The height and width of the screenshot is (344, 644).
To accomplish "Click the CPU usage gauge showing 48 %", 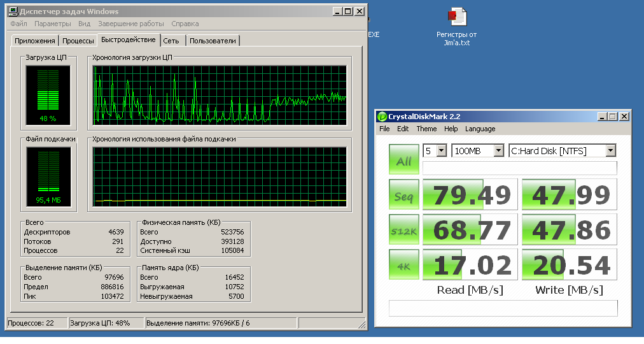I will (x=48, y=96).
